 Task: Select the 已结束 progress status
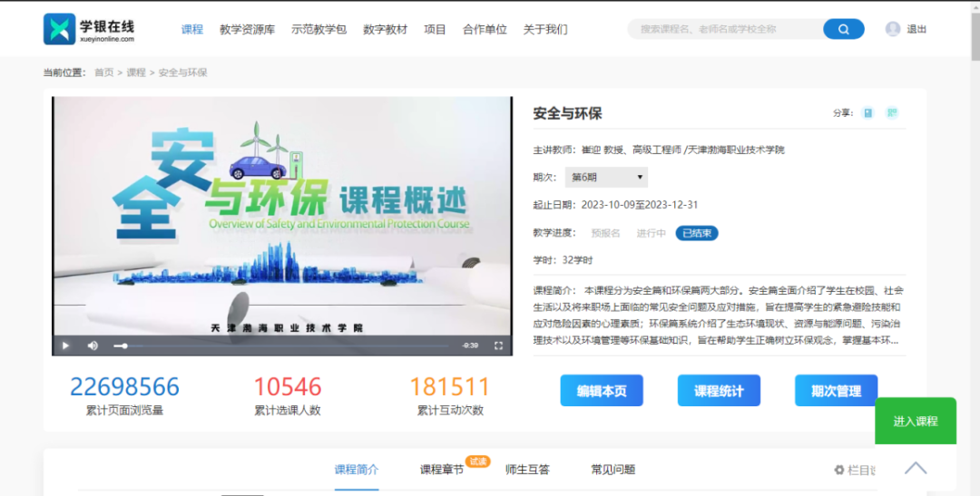[x=696, y=233]
